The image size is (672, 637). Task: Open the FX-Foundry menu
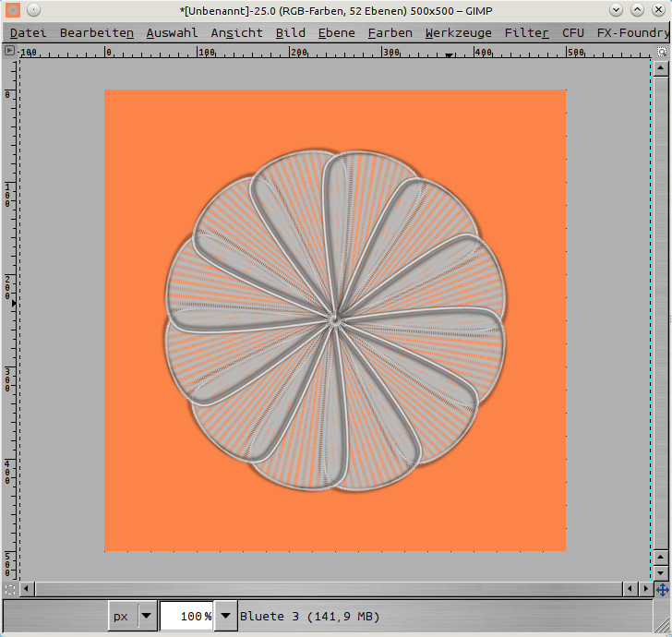(x=632, y=32)
